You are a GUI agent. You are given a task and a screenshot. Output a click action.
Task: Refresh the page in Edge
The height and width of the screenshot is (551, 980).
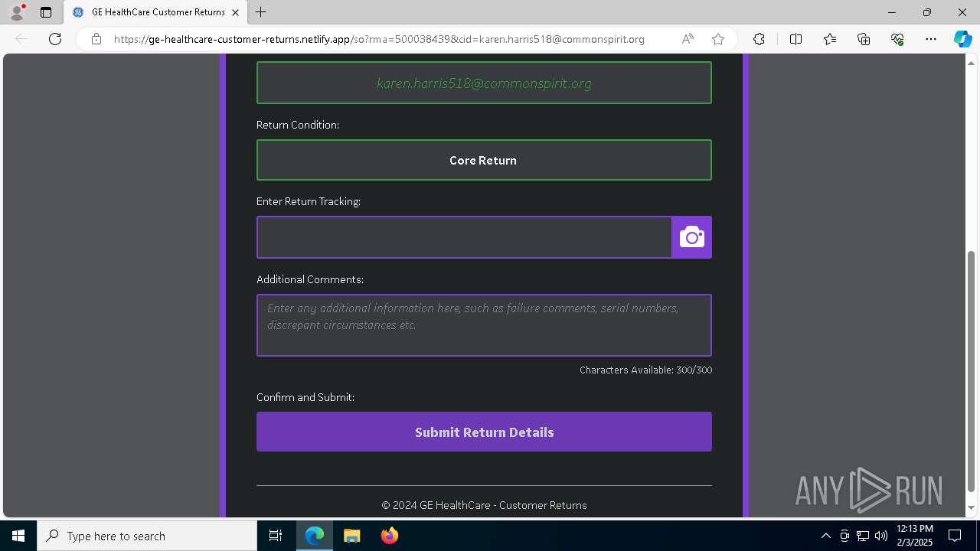[x=55, y=39]
